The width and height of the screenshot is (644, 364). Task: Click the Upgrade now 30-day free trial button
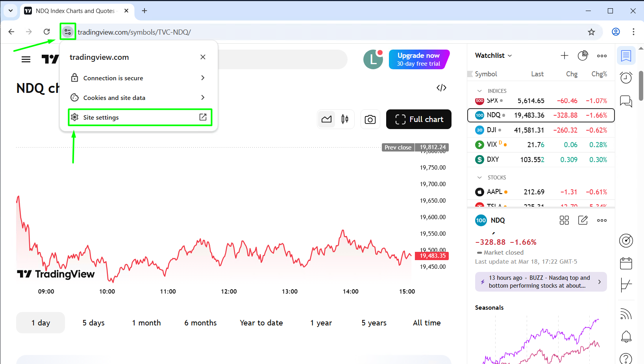point(419,59)
